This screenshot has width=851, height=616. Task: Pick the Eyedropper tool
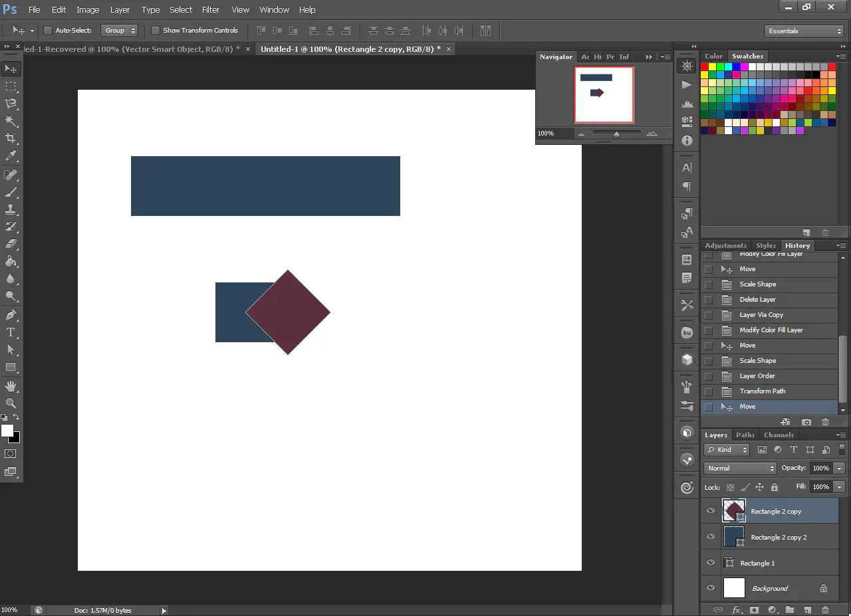[11, 156]
